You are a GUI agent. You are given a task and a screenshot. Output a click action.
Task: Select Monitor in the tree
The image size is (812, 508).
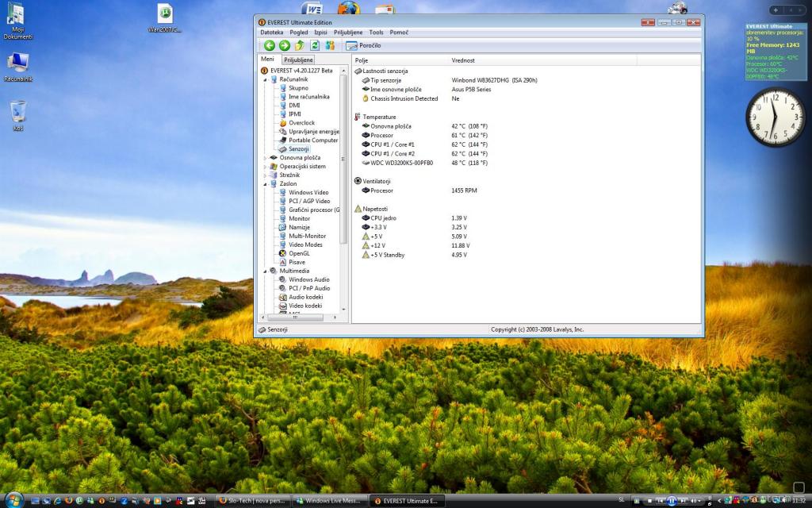295,219
